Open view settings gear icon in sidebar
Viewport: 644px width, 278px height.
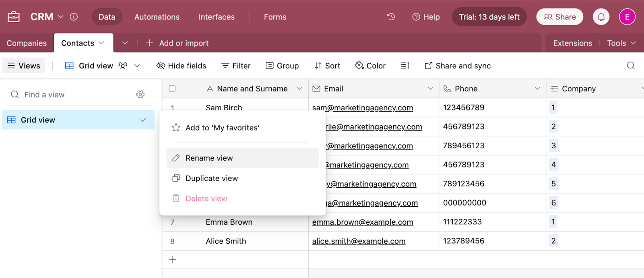(x=140, y=94)
